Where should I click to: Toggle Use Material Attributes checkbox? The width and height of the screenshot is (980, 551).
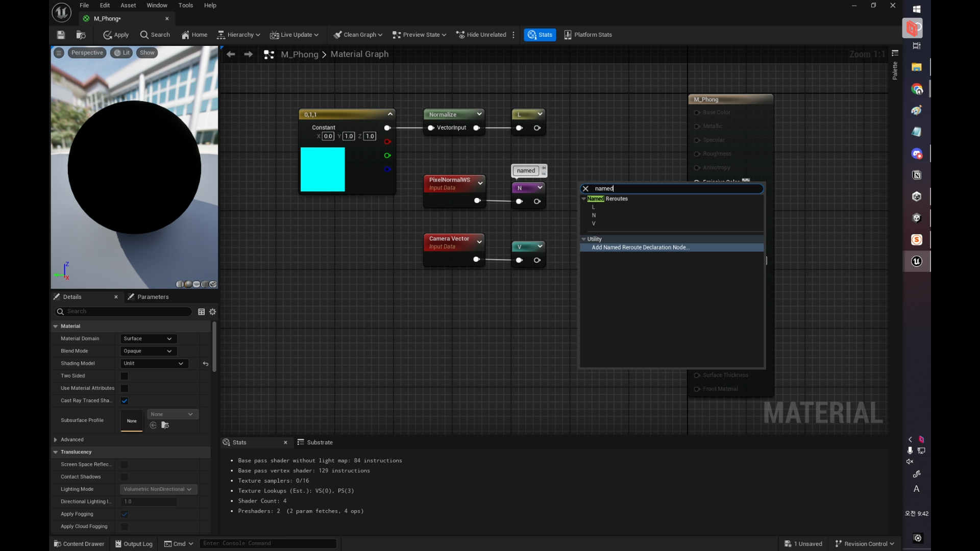(125, 388)
